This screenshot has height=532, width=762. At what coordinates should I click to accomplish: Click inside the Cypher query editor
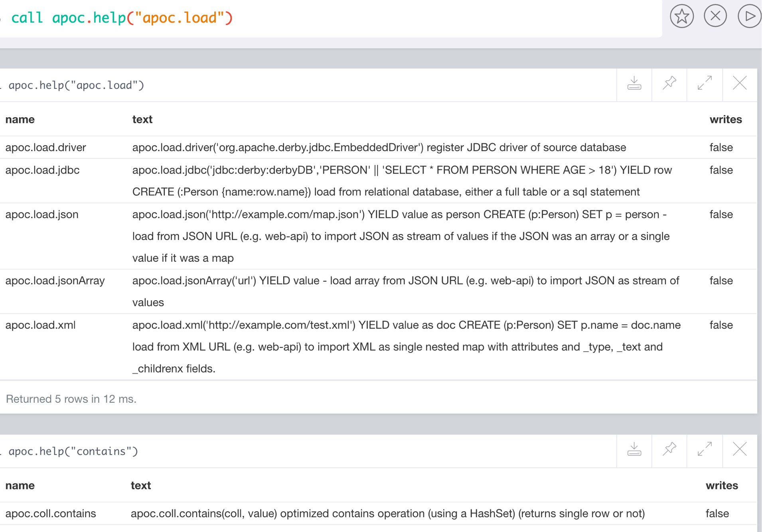tap(331, 18)
